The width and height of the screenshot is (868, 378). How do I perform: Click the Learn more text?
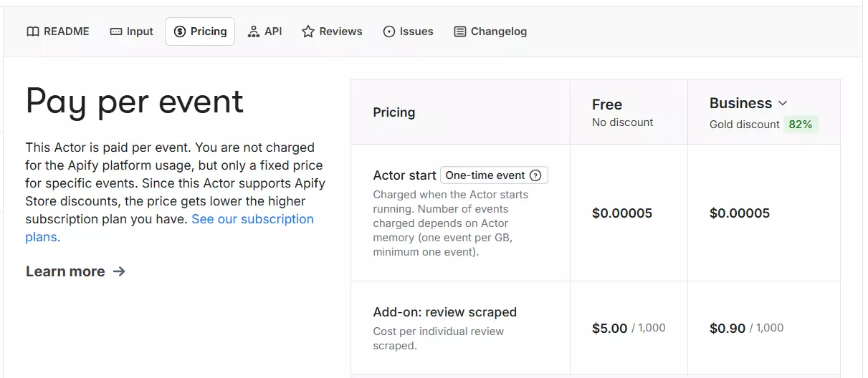[x=65, y=271]
